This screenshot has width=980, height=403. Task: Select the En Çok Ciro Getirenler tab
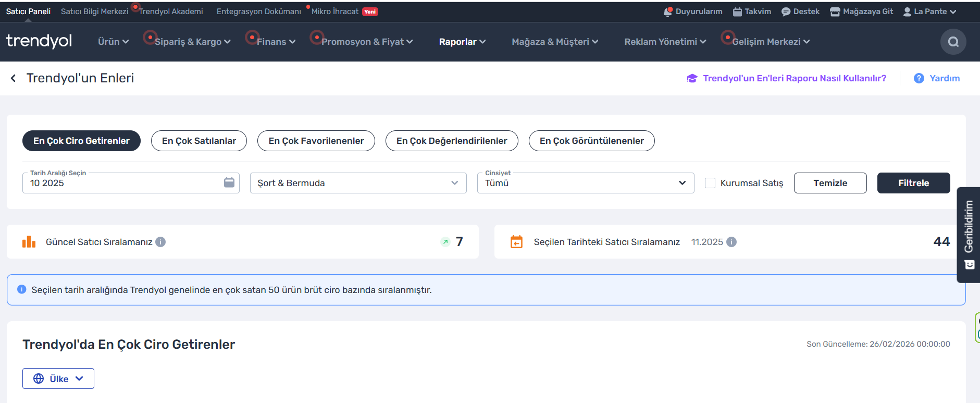click(81, 141)
